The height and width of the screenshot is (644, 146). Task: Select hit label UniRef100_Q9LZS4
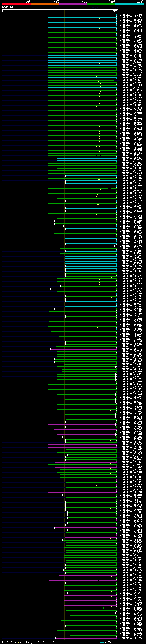(131, 289)
